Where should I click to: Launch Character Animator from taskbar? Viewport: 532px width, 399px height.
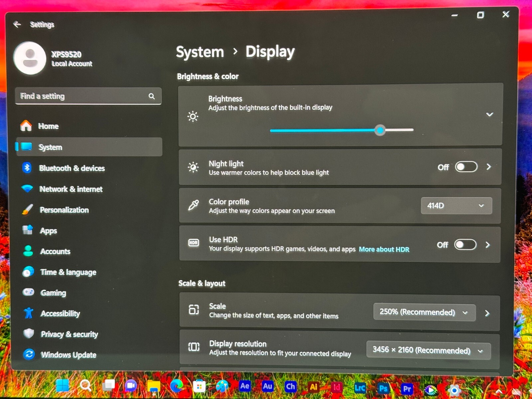[290, 387]
